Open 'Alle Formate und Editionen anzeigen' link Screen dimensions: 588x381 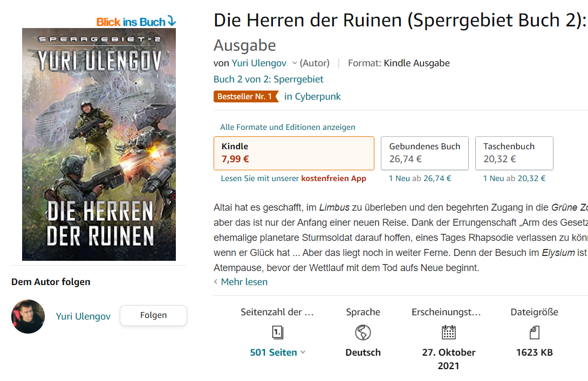tap(288, 127)
